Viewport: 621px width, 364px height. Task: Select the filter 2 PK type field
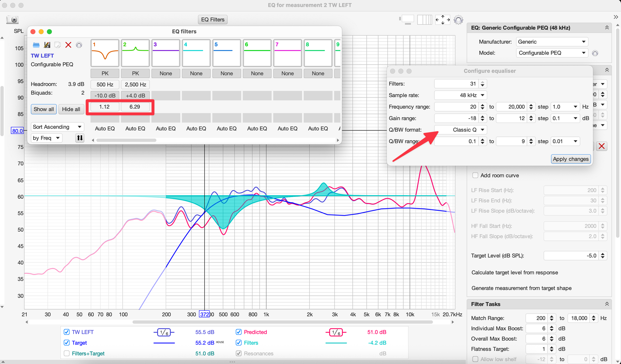coord(135,74)
